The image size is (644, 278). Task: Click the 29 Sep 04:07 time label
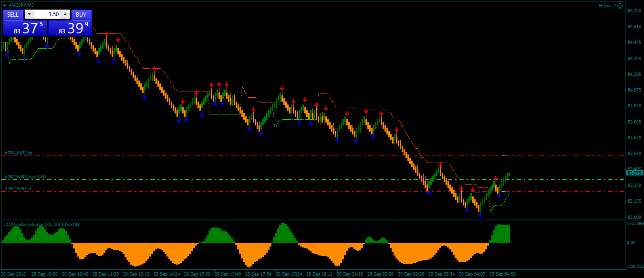[x=472, y=274]
